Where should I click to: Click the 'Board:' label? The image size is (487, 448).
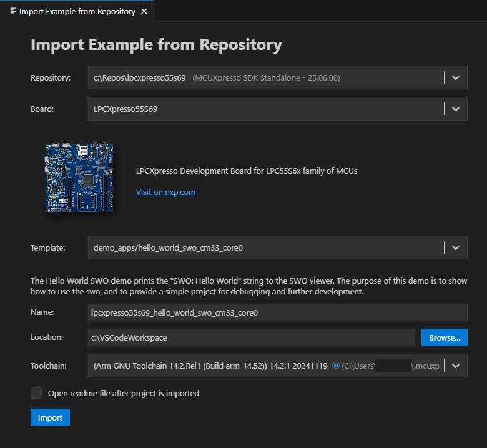42,109
